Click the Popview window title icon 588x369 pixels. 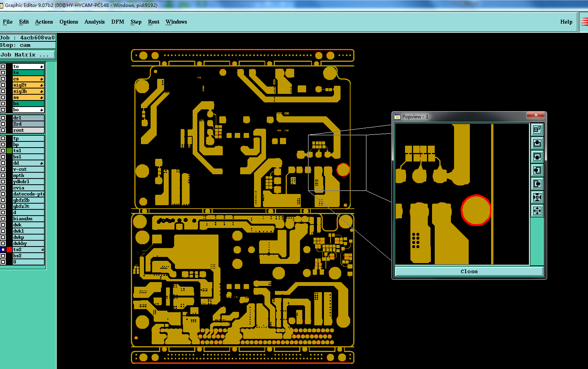click(397, 117)
